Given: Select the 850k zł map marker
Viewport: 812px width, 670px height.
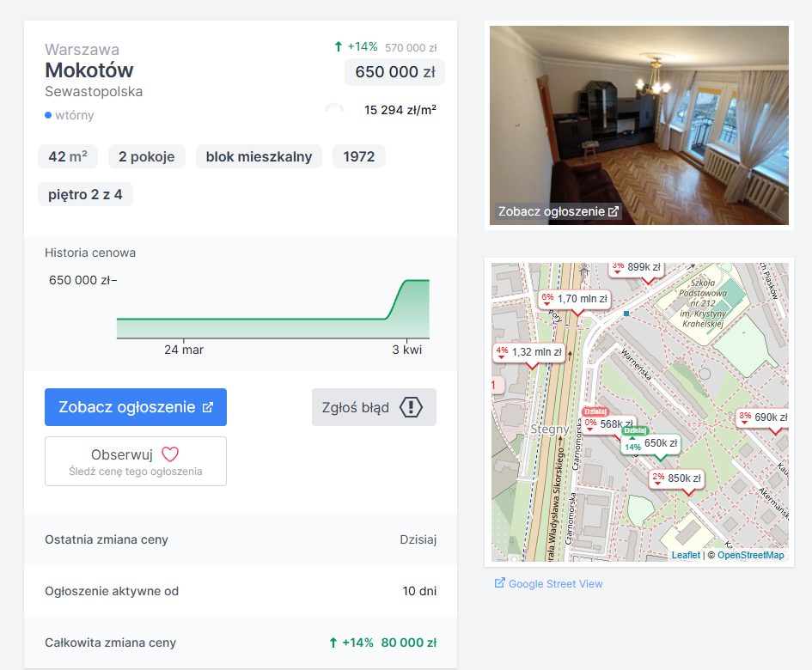Looking at the screenshot, I should coord(677,478).
